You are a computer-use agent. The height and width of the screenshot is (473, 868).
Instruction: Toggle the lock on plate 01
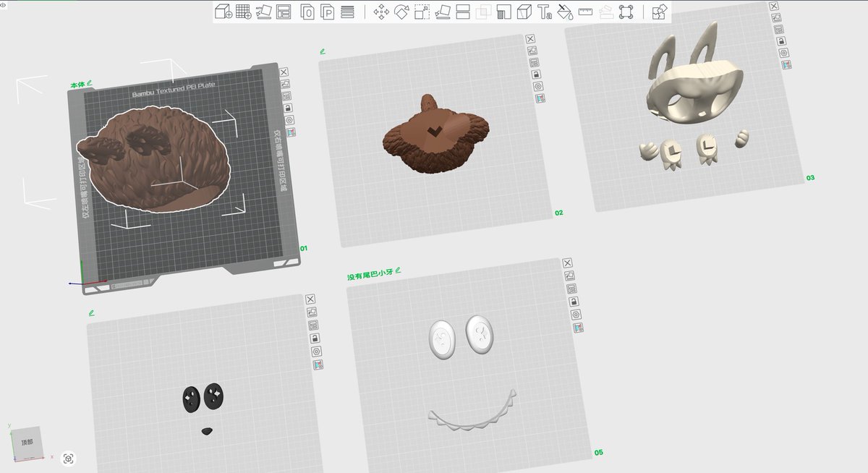click(x=288, y=108)
